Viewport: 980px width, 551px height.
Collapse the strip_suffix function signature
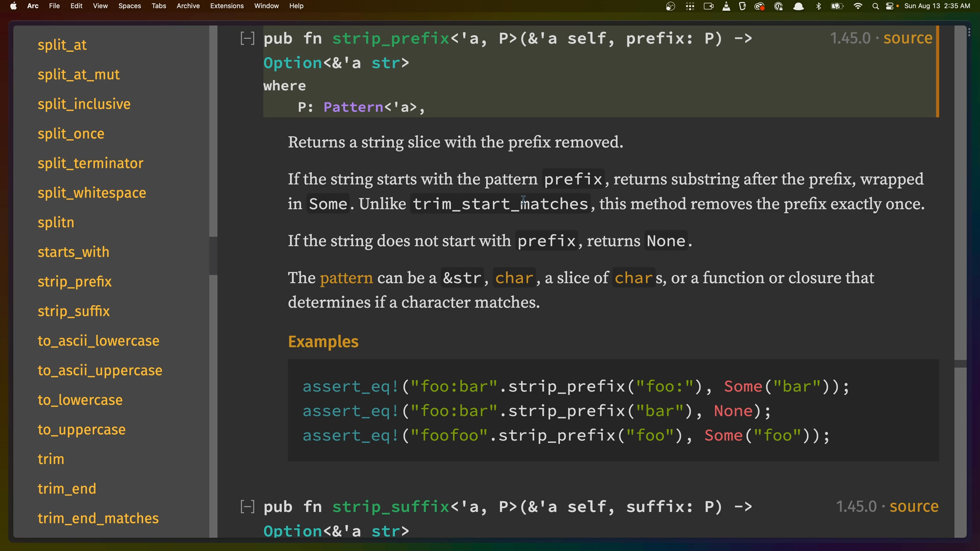(247, 506)
